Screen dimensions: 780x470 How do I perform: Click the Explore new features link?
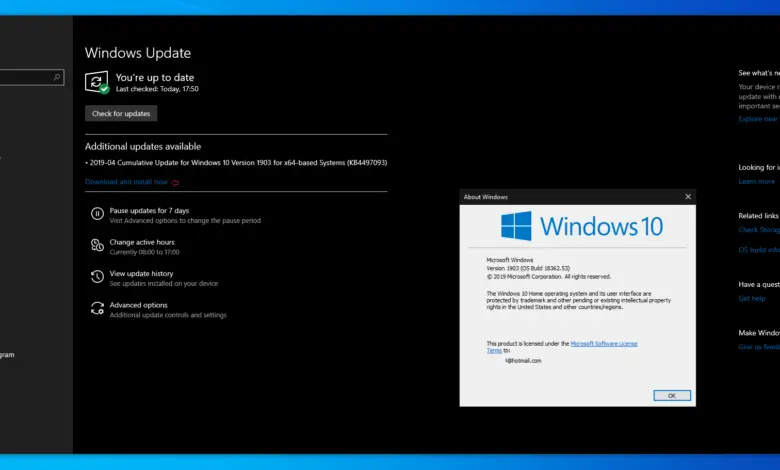pos(759,119)
